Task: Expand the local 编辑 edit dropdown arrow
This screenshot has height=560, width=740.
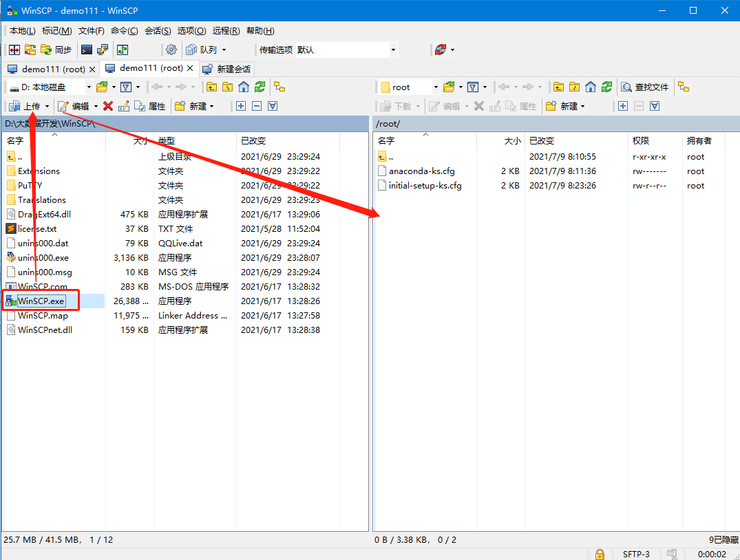Action: pyautogui.click(x=96, y=106)
